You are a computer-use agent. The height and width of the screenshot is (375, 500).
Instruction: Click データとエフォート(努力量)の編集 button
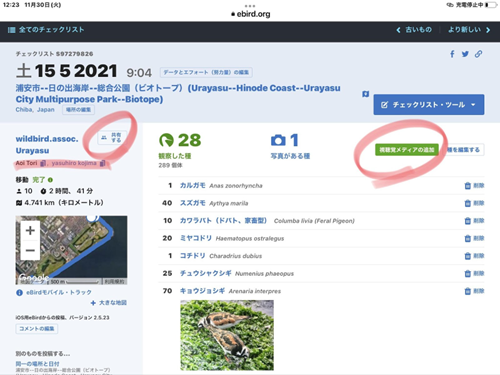[x=206, y=72]
